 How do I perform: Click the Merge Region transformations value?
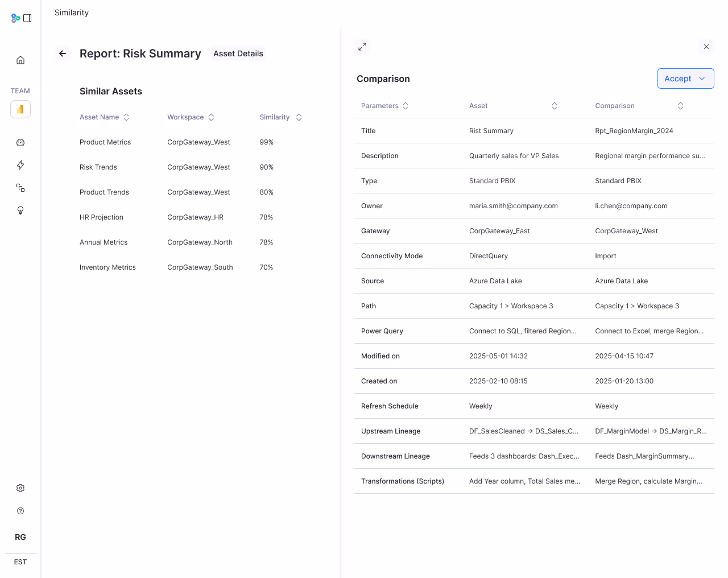pos(649,481)
